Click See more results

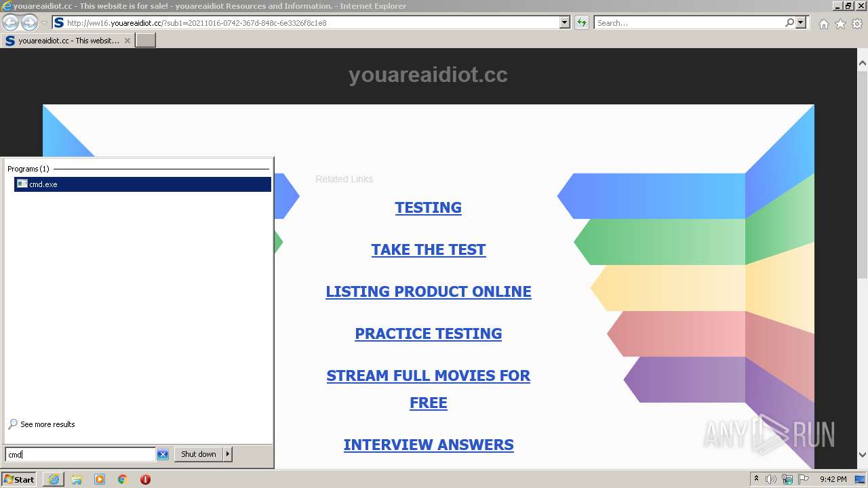pos(47,424)
